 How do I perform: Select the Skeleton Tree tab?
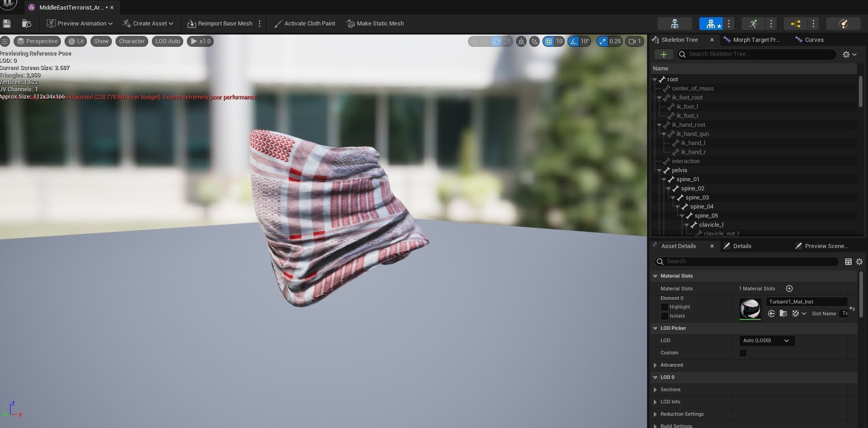[679, 40]
